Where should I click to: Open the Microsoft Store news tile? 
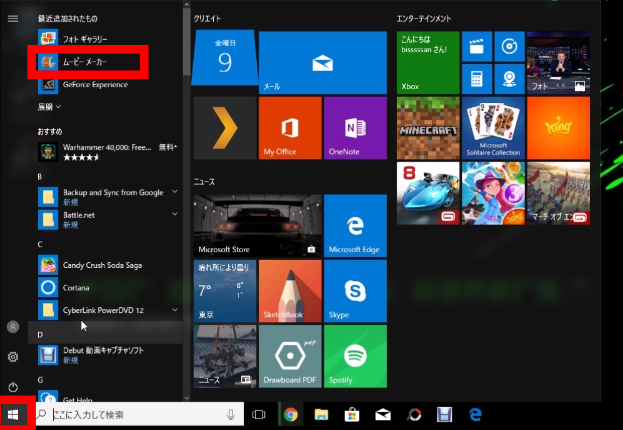click(258, 225)
